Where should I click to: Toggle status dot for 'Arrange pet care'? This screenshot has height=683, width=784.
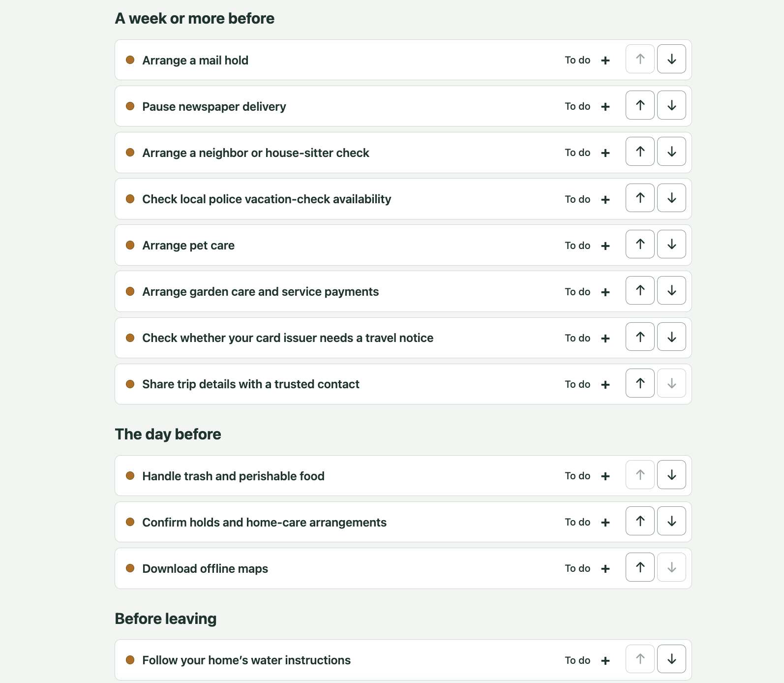click(x=130, y=245)
